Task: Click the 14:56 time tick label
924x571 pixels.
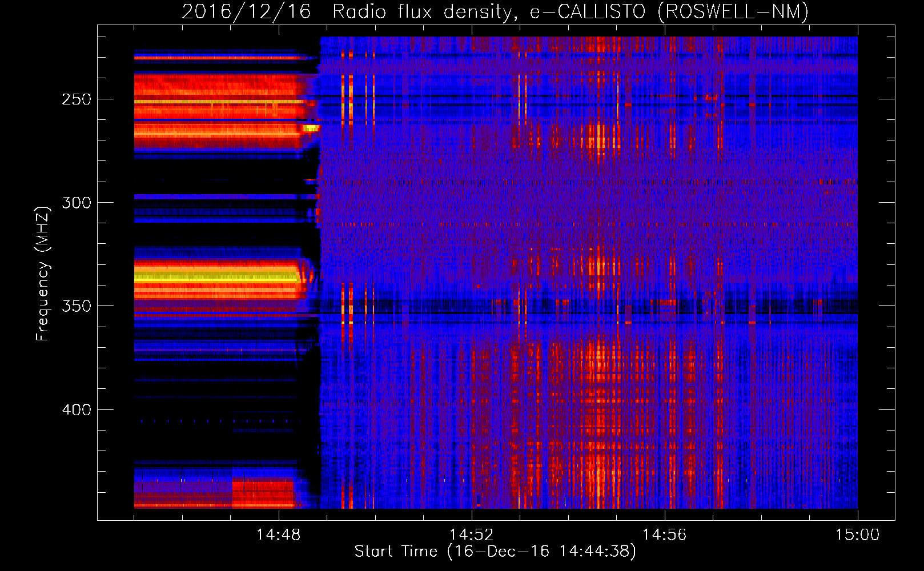Action: 664,535
